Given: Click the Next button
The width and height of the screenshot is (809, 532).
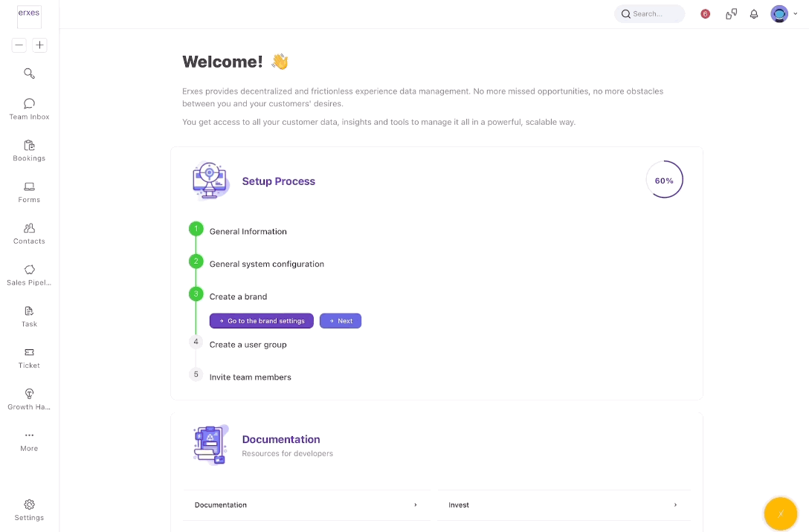Looking at the screenshot, I should (341, 321).
